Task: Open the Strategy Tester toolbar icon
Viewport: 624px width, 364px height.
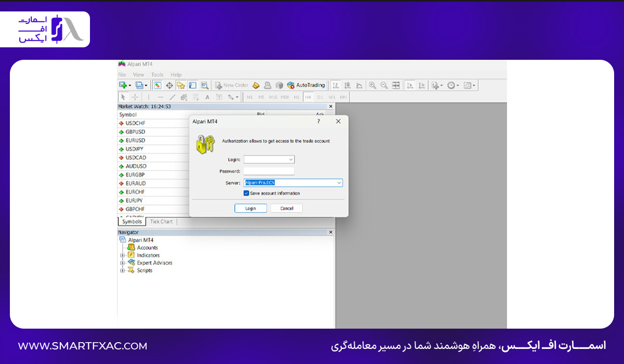Action: [x=205, y=85]
